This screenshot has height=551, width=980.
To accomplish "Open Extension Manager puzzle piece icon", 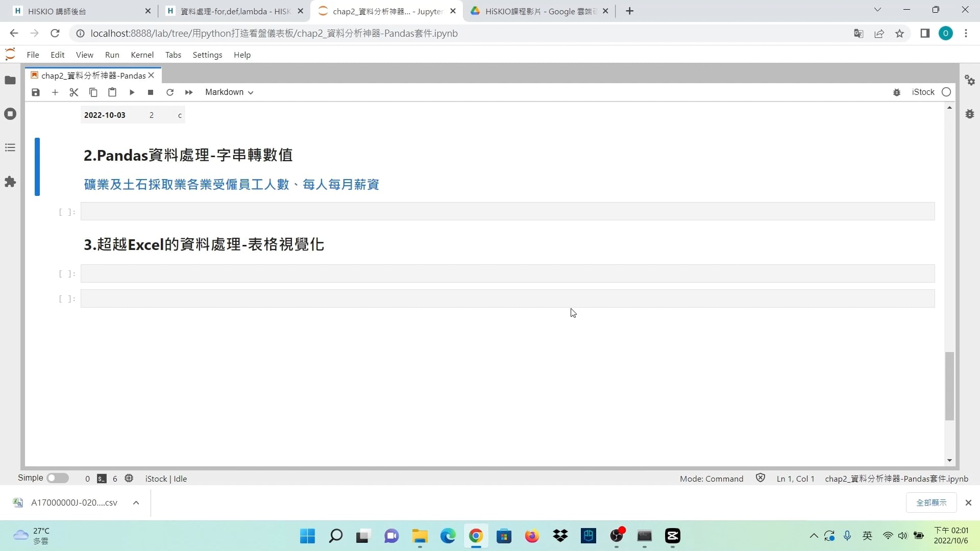I will pyautogui.click(x=10, y=182).
